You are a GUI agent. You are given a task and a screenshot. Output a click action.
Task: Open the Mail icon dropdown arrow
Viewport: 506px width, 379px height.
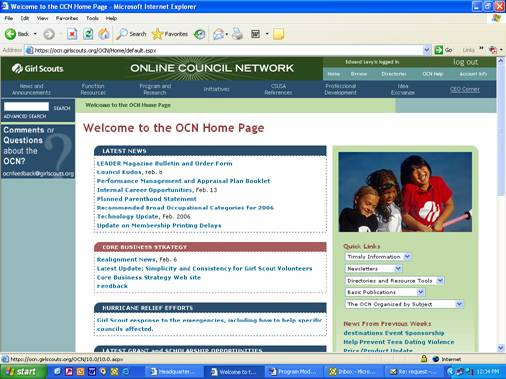227,34
